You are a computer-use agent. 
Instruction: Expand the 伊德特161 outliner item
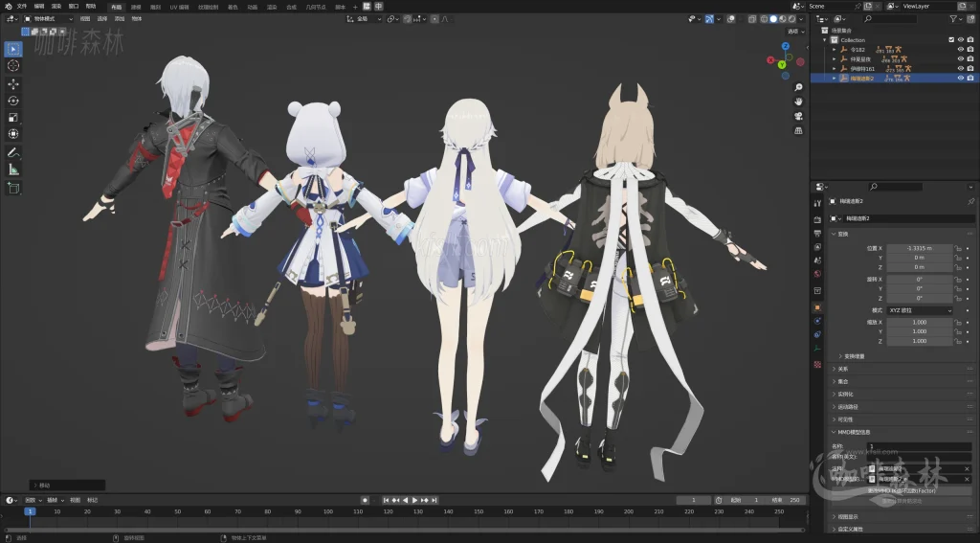tap(835, 69)
